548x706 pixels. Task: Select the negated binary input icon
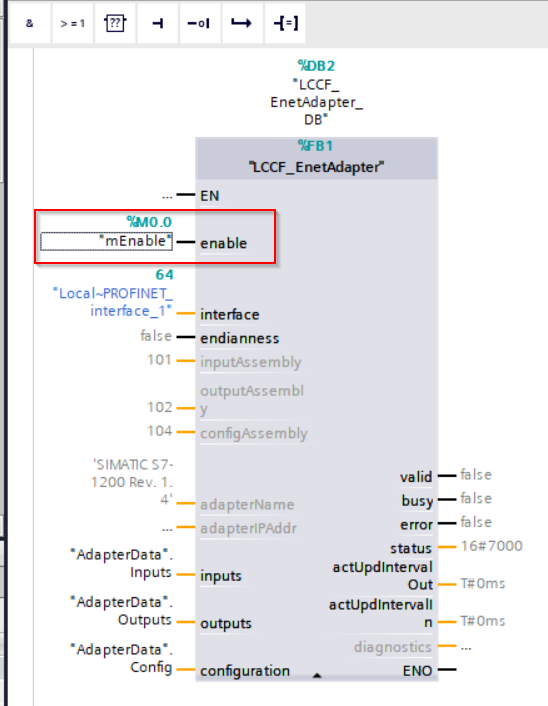(200, 23)
